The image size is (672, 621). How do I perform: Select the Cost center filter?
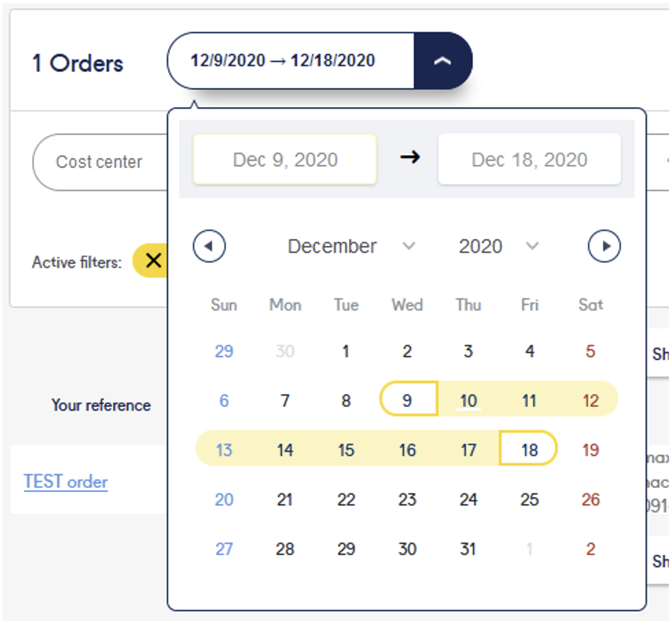click(x=99, y=162)
